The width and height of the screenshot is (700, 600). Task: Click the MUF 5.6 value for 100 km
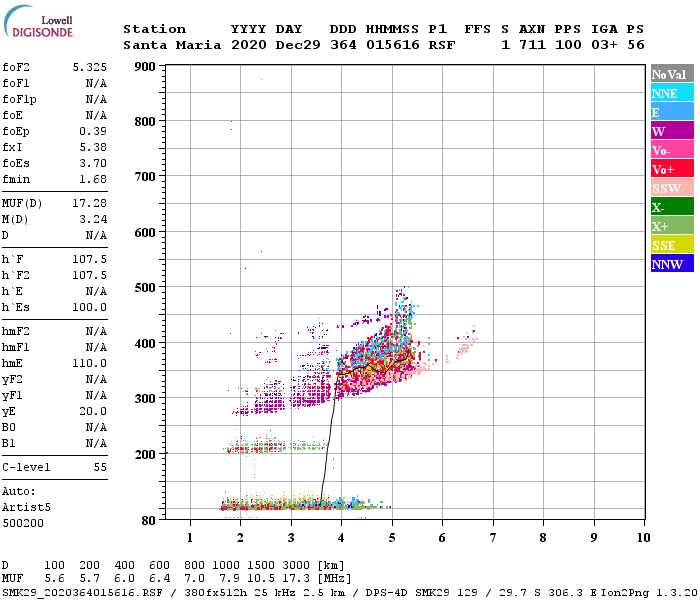(54, 579)
